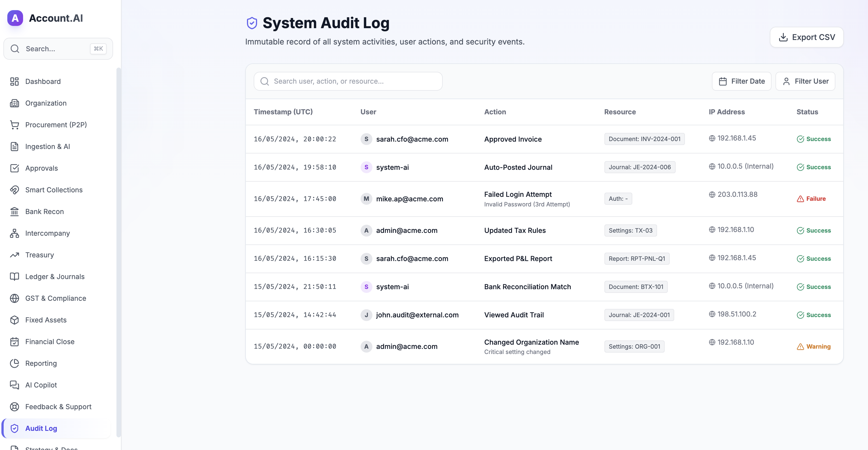This screenshot has height=450, width=868.
Task: Click the Journal: JE-2024-006 resource badge
Action: (x=640, y=167)
